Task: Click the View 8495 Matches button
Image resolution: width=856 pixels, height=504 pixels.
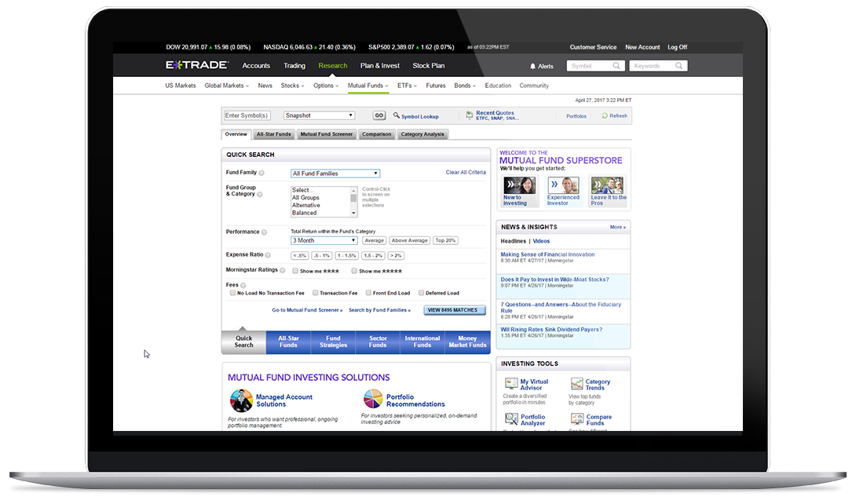Action: (x=455, y=310)
